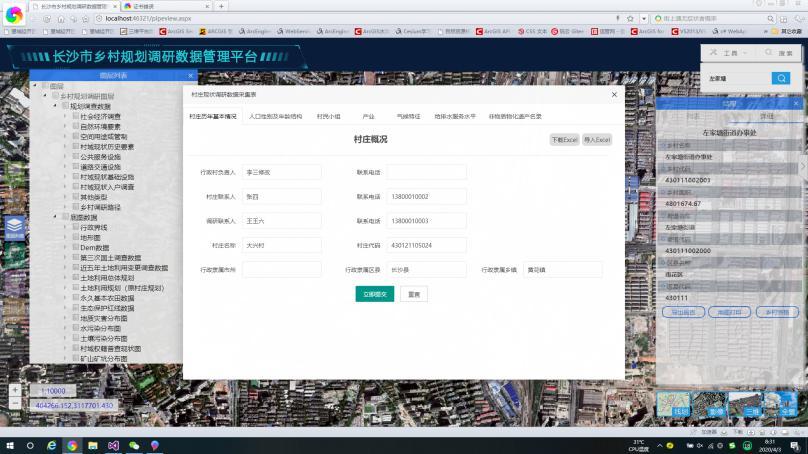808x454 pixels.
Task: Collapse the 乡村规划调研图层 root node
Action: pos(45,96)
